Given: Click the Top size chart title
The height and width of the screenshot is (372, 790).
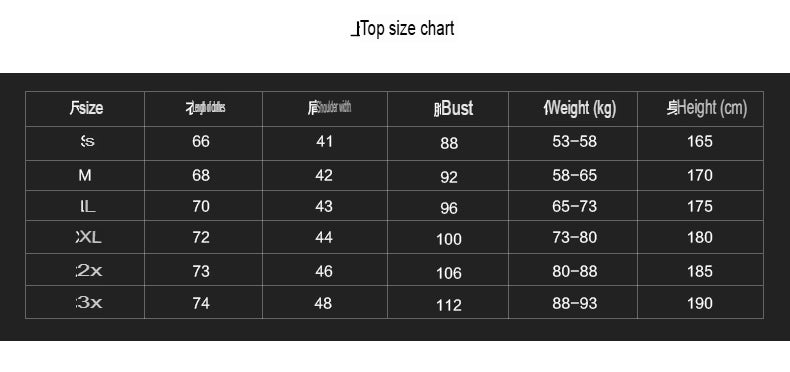Looking at the screenshot, I should [402, 29].
